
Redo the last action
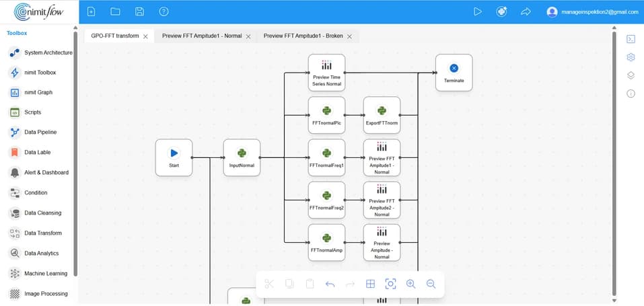point(351,284)
